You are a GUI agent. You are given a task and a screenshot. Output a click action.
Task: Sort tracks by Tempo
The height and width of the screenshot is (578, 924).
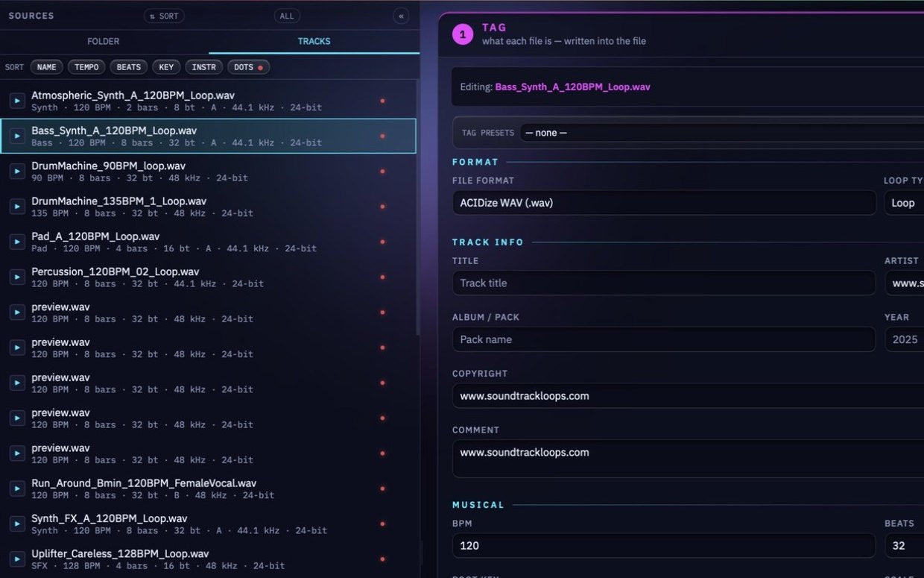pyautogui.click(x=86, y=67)
